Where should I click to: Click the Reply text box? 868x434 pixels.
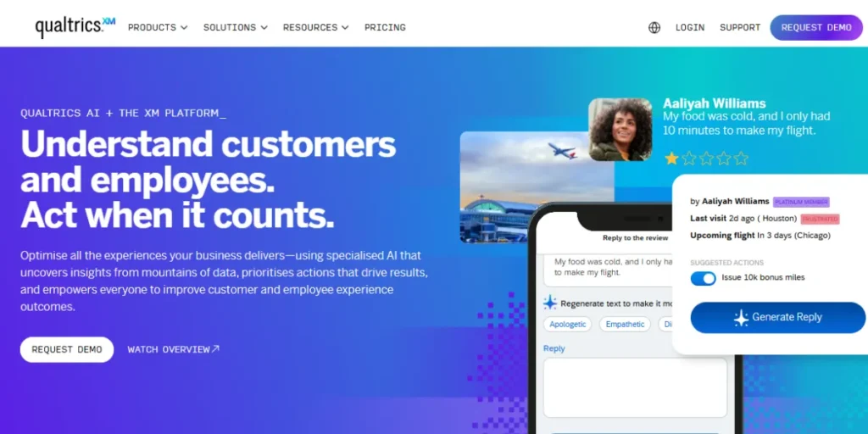(x=635, y=387)
